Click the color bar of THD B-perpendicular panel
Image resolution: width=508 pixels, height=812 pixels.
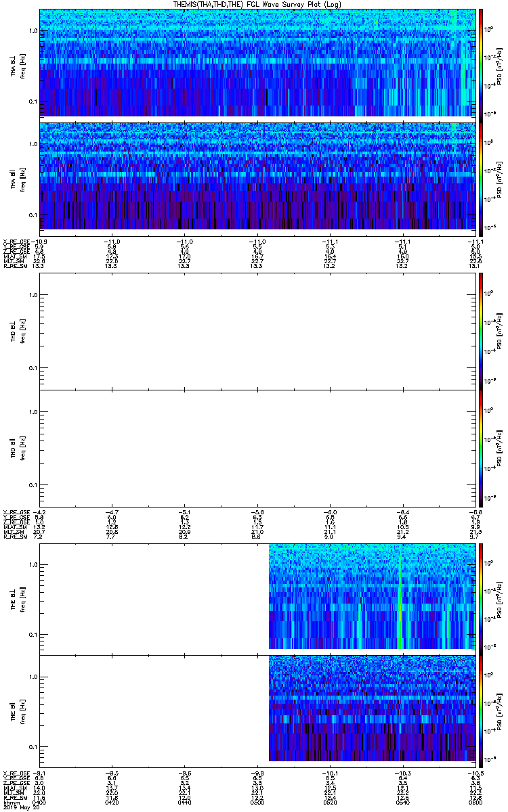click(x=480, y=331)
